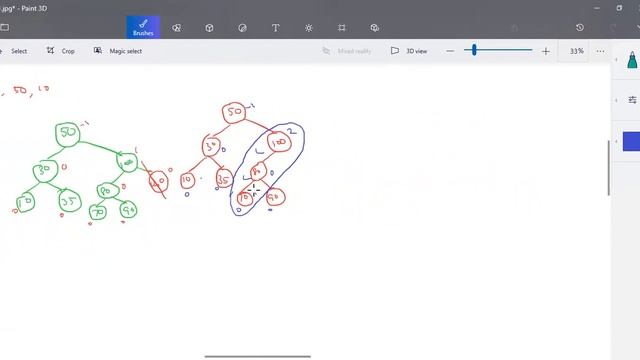Toggle 3D view
This screenshot has width=640, height=360.
[409, 51]
